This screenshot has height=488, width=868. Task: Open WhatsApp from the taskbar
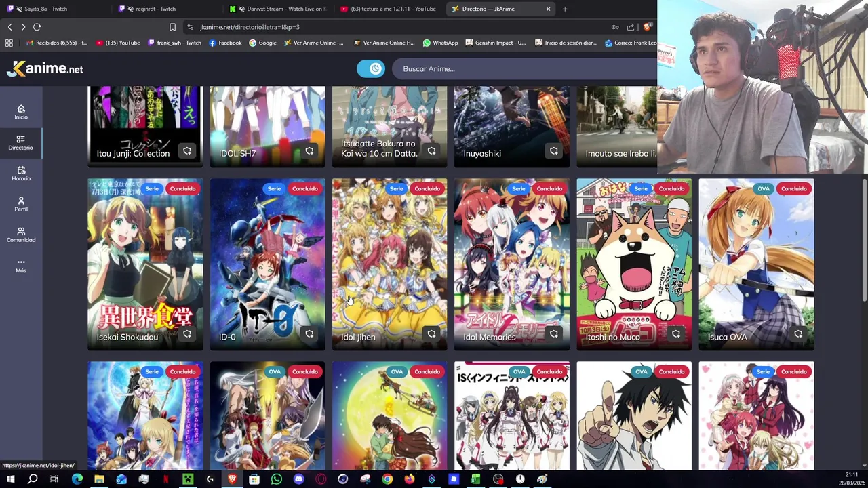coord(276,479)
